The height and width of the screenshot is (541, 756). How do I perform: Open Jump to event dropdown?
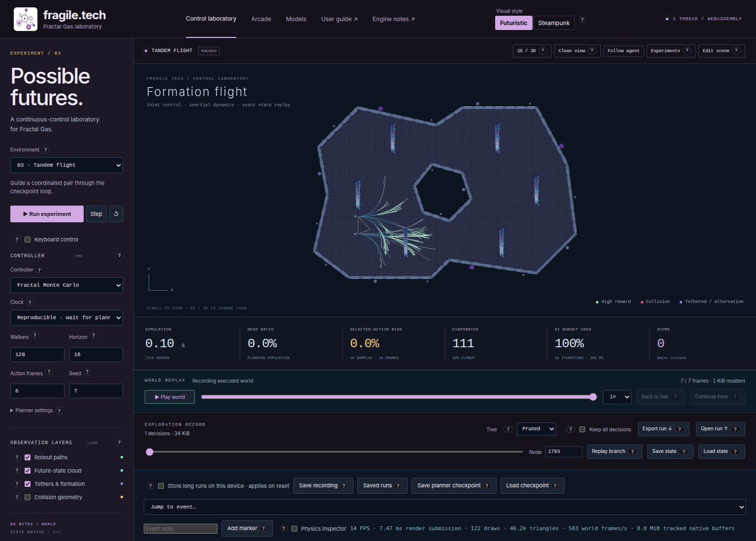pos(445,507)
